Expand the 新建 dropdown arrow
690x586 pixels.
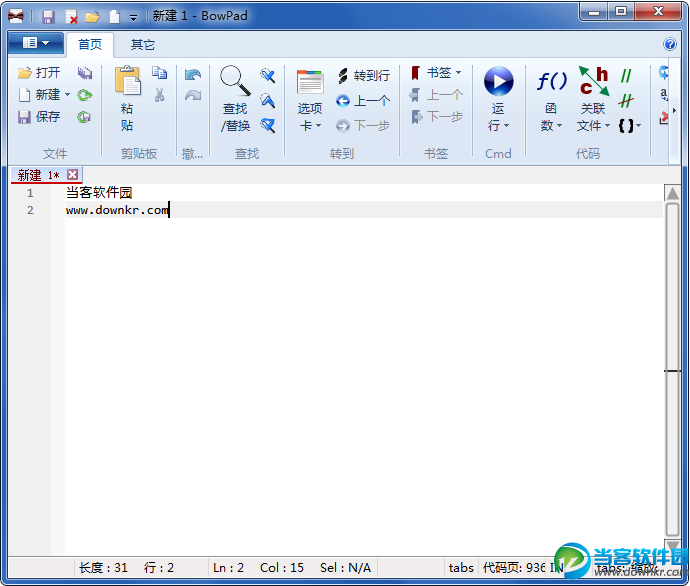[67, 95]
